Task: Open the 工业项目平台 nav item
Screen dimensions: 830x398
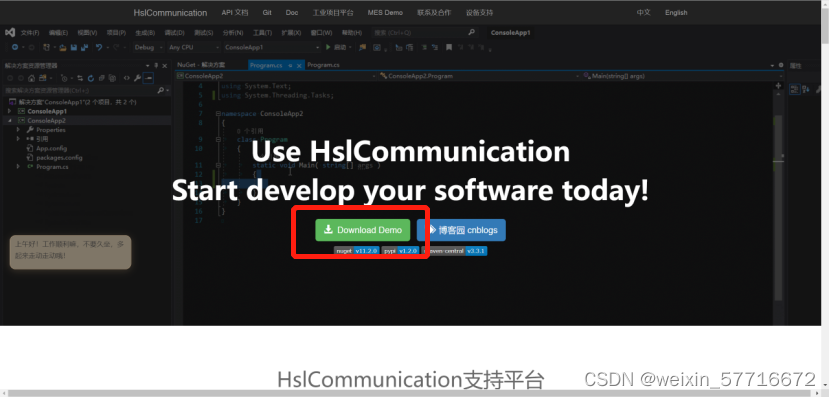Action: click(333, 13)
